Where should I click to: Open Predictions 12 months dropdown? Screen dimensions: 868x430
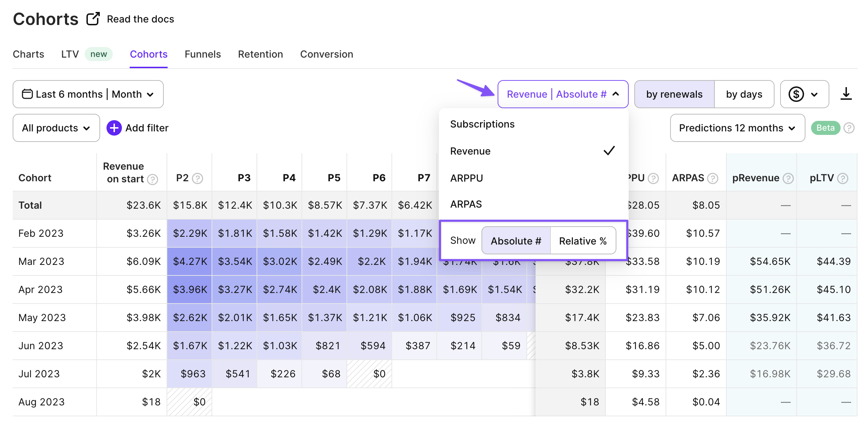[737, 128]
